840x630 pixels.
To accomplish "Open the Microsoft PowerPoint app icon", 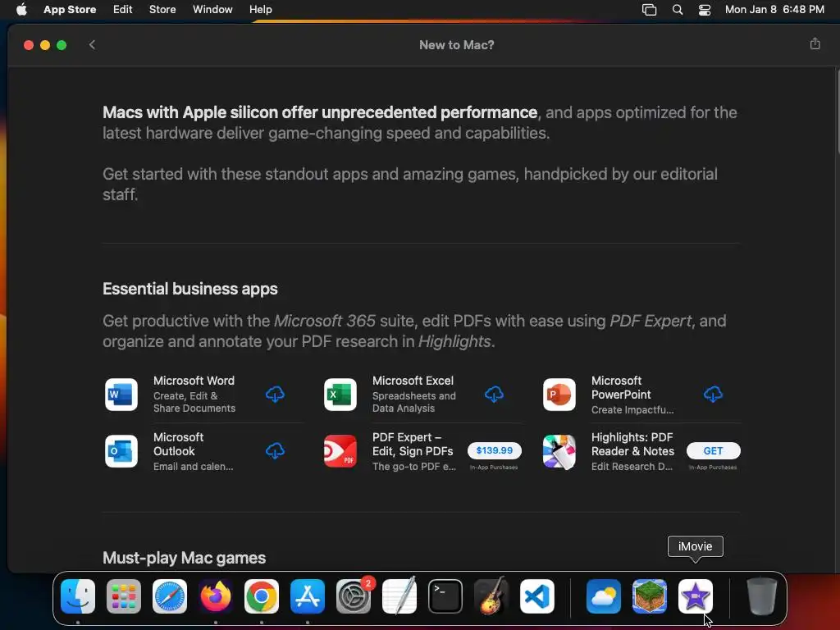I will [x=559, y=395].
